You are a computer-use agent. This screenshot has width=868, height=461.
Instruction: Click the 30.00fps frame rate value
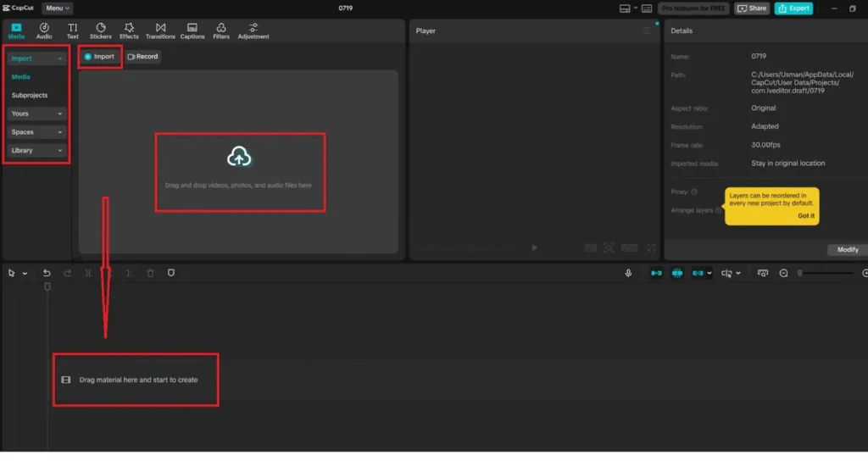765,145
